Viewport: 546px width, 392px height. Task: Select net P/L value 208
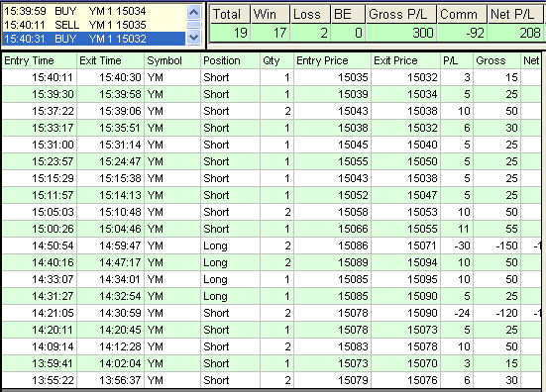click(515, 33)
